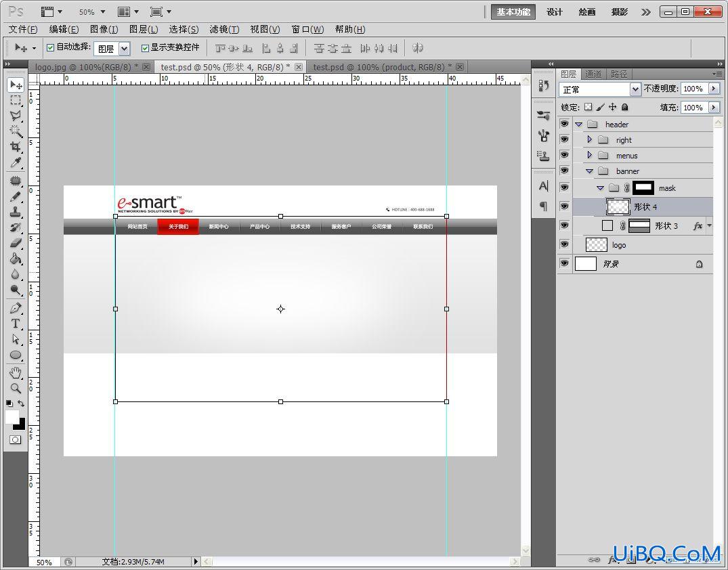Select the 设计 workspace button
The height and width of the screenshot is (570, 728).
tap(555, 12)
